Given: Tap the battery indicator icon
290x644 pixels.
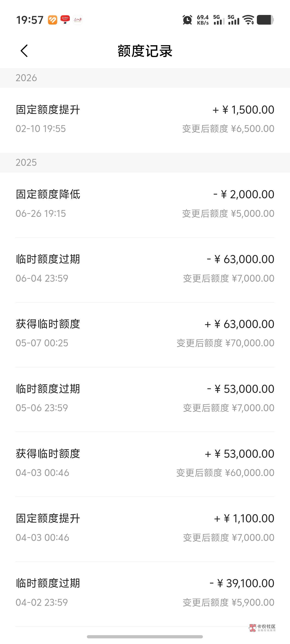Looking at the screenshot, I should click(265, 20).
